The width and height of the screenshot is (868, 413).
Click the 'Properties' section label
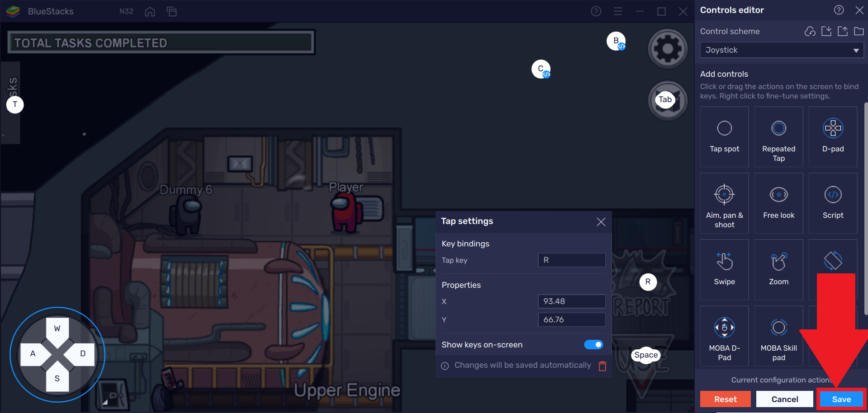pyautogui.click(x=461, y=285)
